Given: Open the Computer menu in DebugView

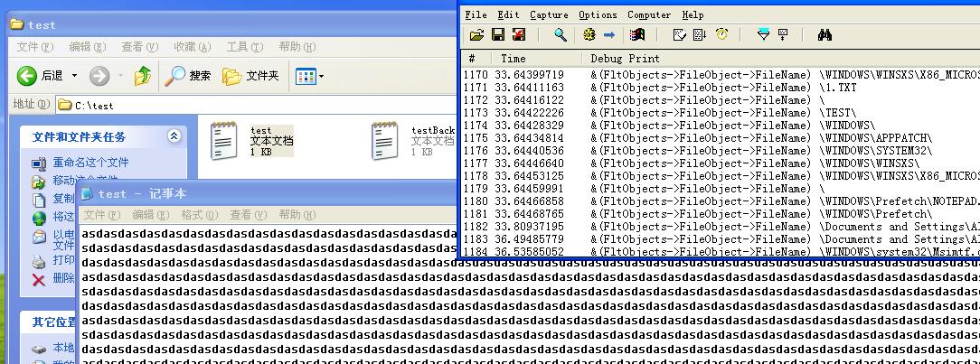Looking at the screenshot, I should coord(649,14).
